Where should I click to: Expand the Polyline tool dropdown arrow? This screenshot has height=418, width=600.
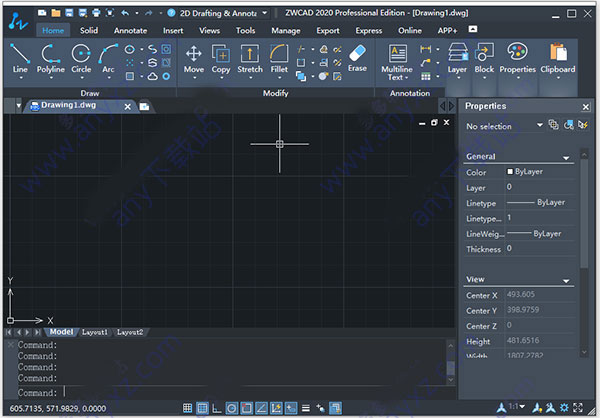(x=51, y=78)
